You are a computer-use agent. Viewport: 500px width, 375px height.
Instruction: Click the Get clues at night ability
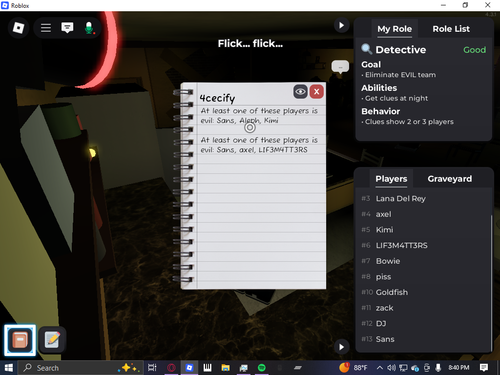click(396, 98)
